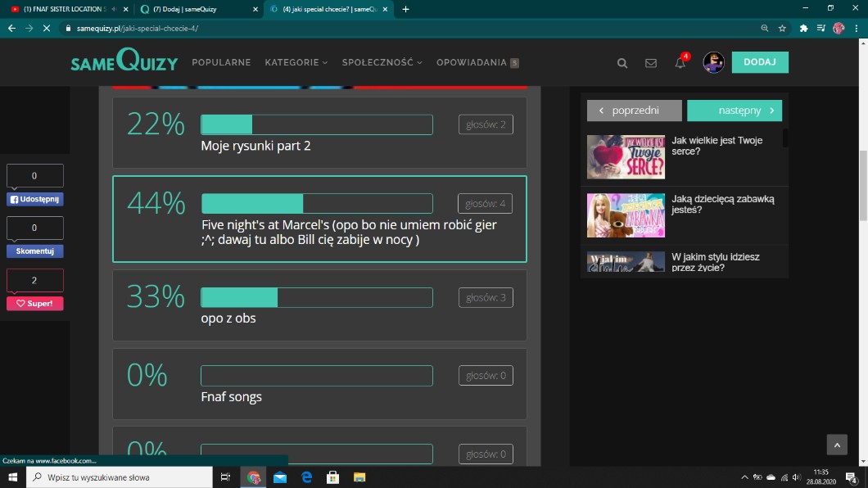Open notifications bell with 4 alerts
Image resolution: width=868 pixels, height=488 pixels.
(x=680, y=63)
